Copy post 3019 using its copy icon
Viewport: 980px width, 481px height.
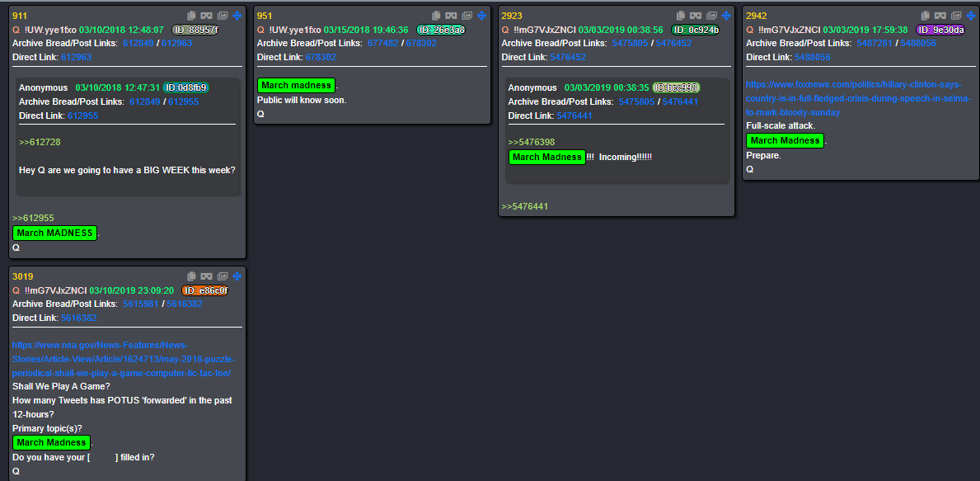pyautogui.click(x=192, y=276)
